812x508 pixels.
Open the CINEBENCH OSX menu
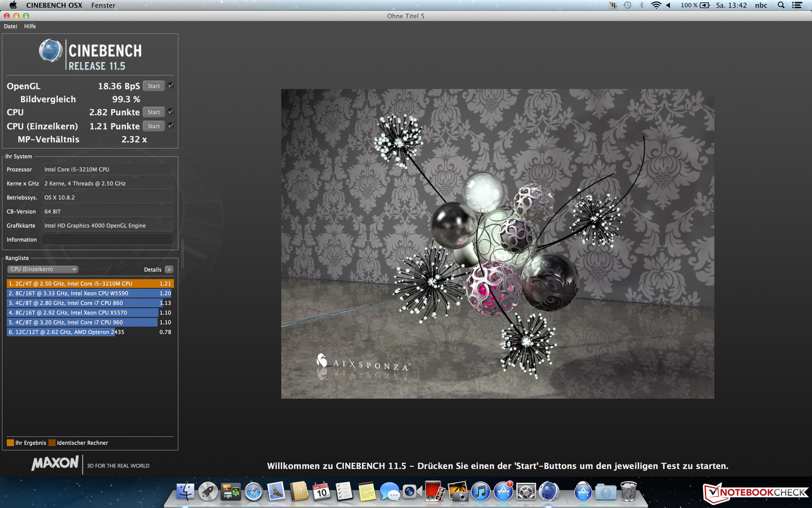[x=54, y=5]
